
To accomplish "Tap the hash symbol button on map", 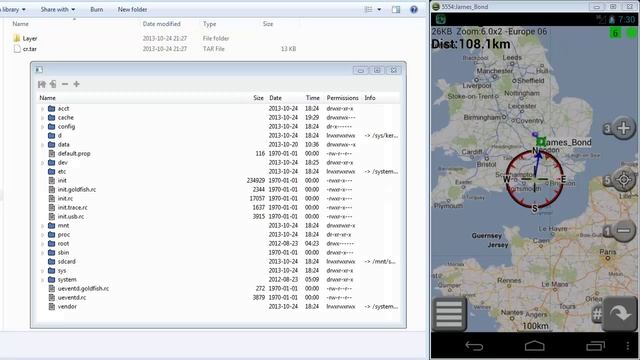I will click(597, 314).
